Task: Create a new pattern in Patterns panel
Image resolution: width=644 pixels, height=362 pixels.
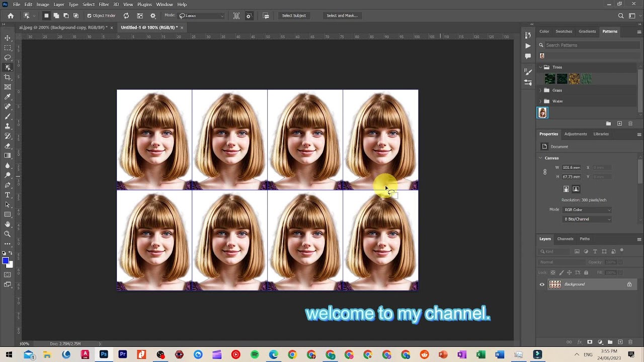Action: [x=619, y=124]
